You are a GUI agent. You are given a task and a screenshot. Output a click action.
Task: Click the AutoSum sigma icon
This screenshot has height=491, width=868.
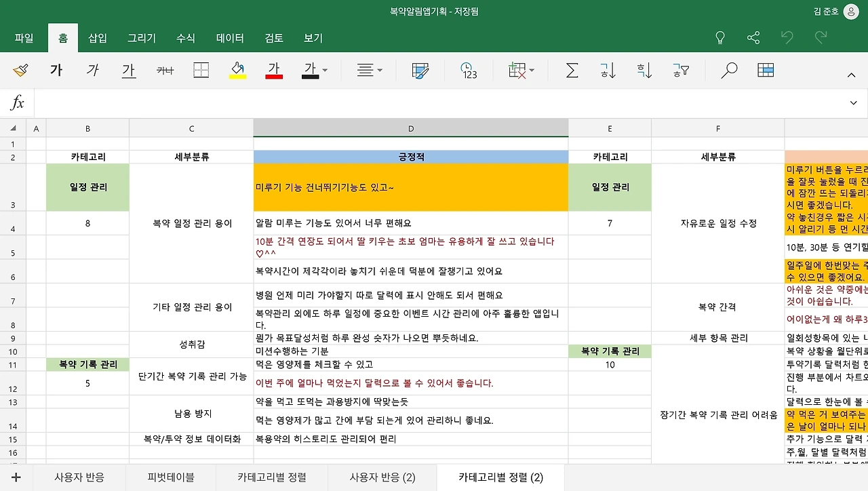[x=572, y=70]
